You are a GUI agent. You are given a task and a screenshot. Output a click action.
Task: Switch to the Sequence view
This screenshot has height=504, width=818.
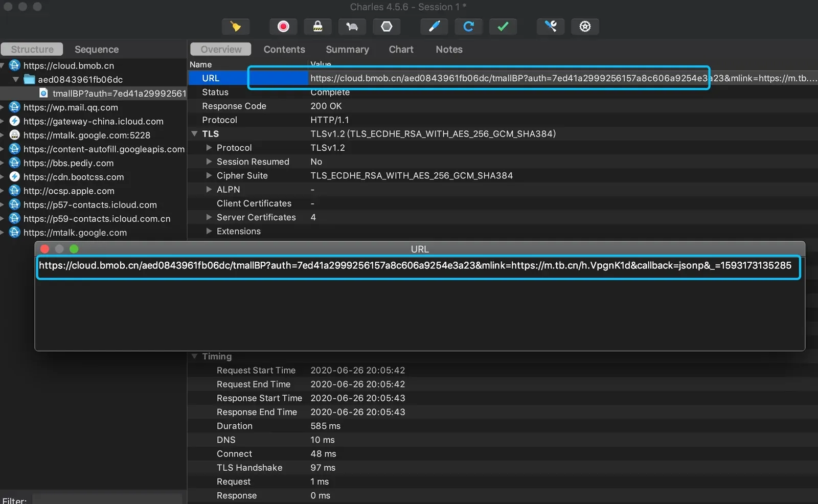(97, 49)
